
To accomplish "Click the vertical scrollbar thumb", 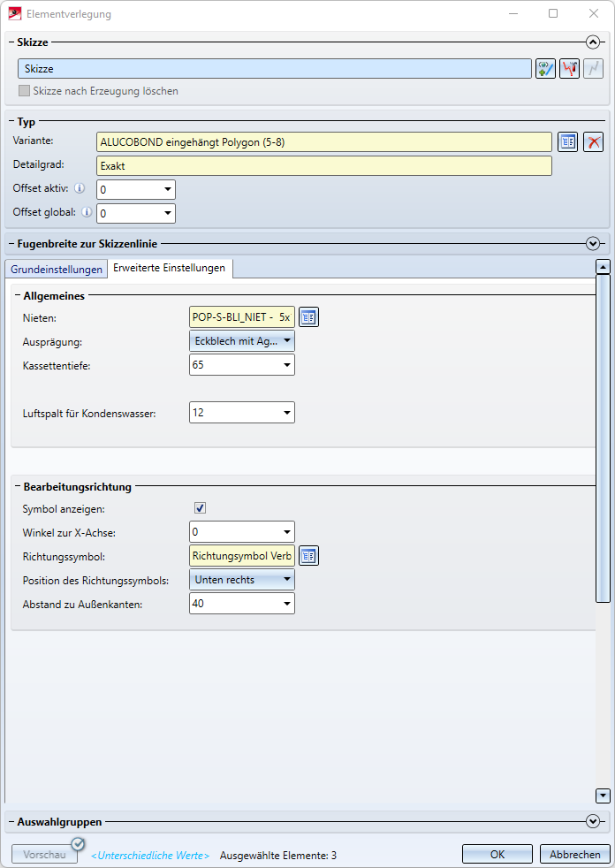I will (x=603, y=438).
